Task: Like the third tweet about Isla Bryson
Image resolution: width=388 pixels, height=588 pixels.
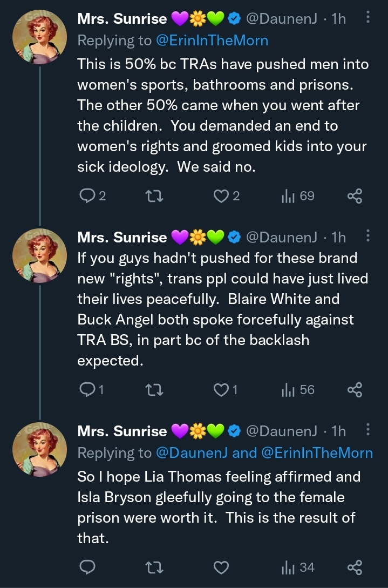Action: coord(220,567)
